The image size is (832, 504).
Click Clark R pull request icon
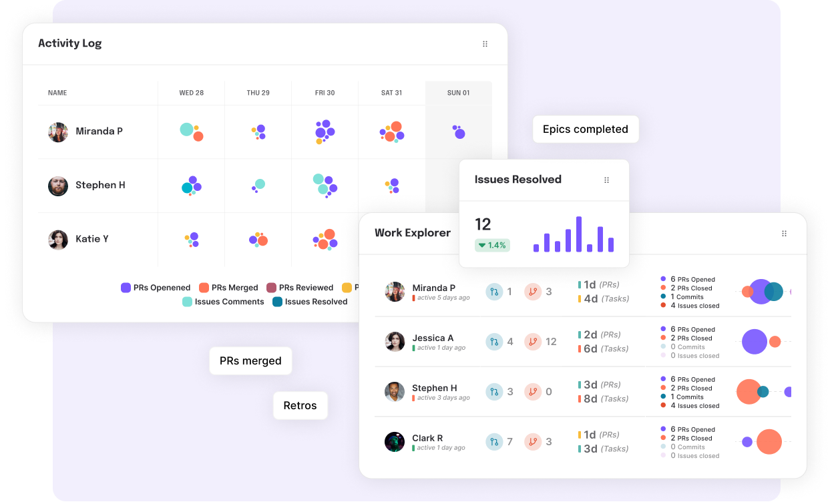(x=494, y=442)
